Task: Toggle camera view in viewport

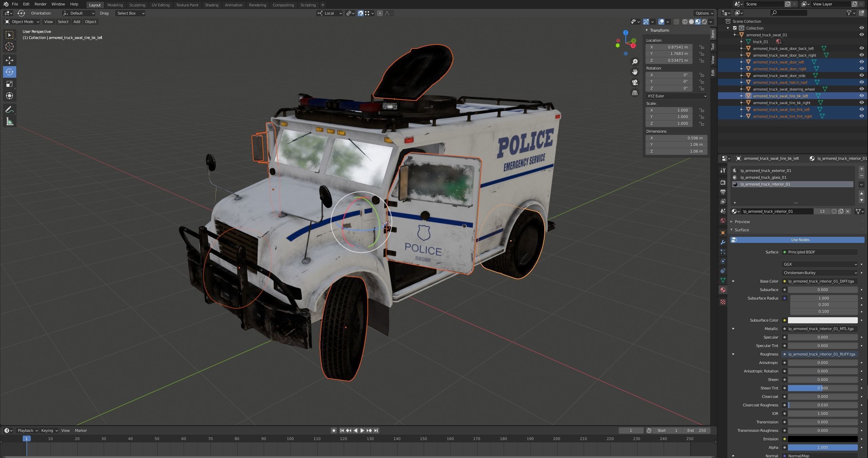Action: tap(635, 82)
